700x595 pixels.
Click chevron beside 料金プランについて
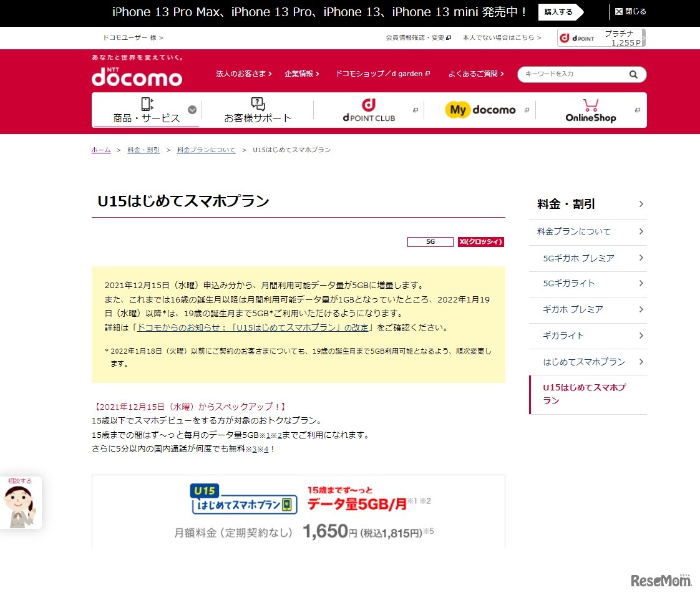[x=641, y=231]
